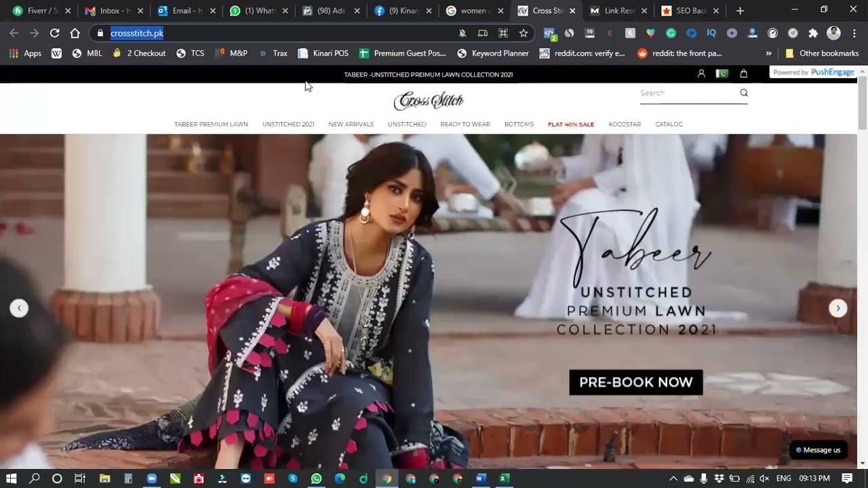Viewport: 868px width, 488px height.
Task: Open the Grammarly extension icon
Action: pos(671,33)
